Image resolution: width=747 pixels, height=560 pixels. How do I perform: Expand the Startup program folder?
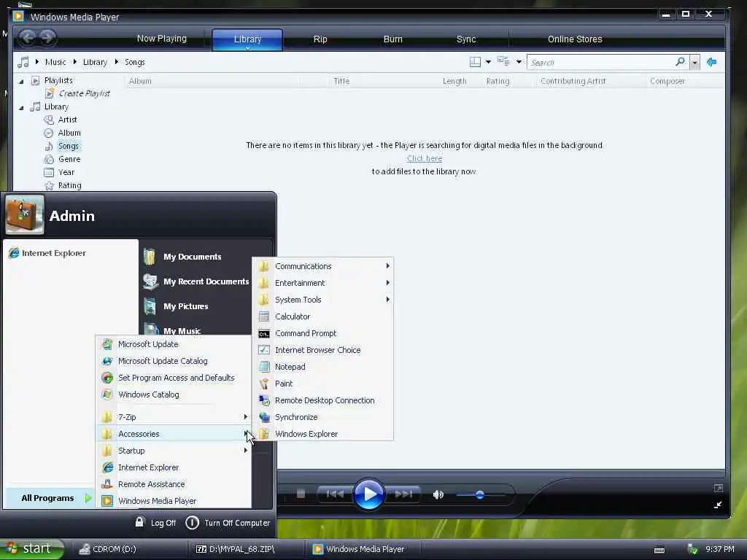pyautogui.click(x=174, y=451)
